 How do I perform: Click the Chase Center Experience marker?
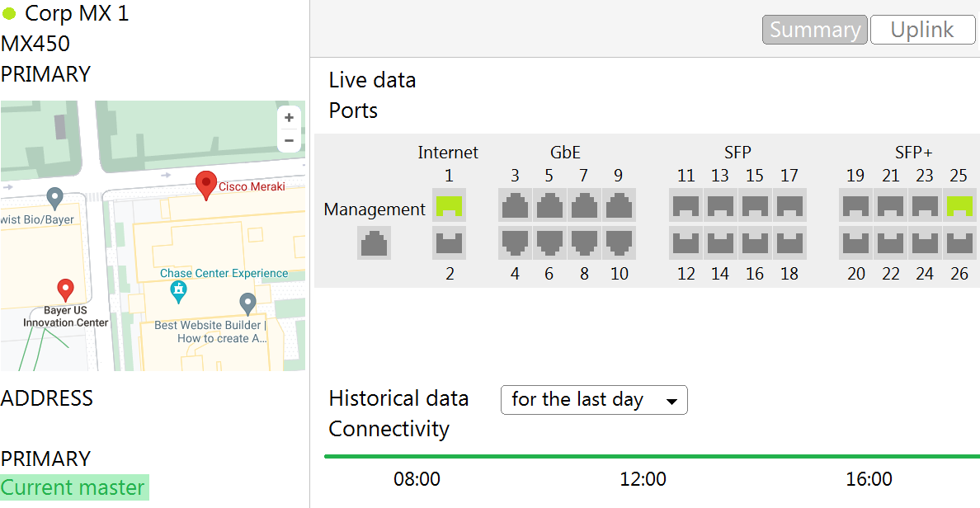[177, 290]
